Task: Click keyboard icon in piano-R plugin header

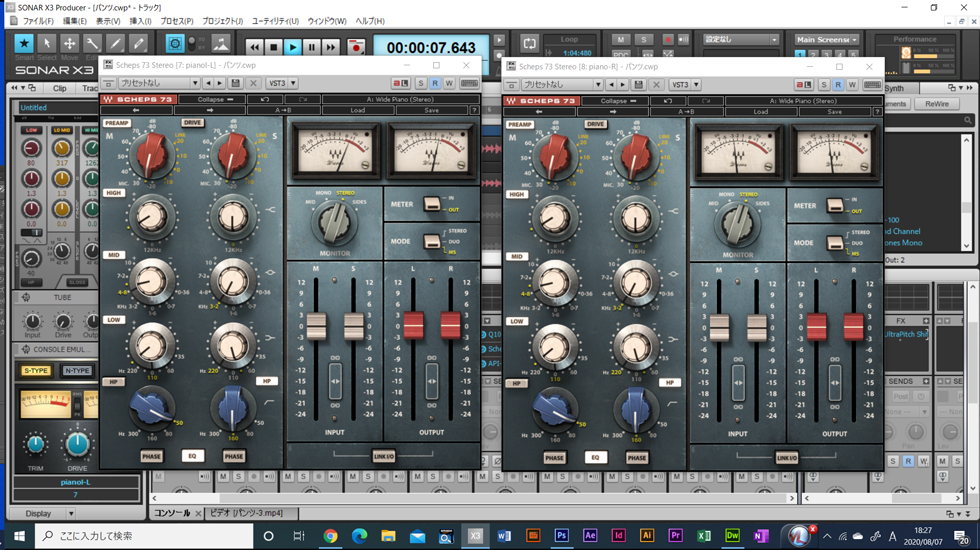Action: (872, 84)
